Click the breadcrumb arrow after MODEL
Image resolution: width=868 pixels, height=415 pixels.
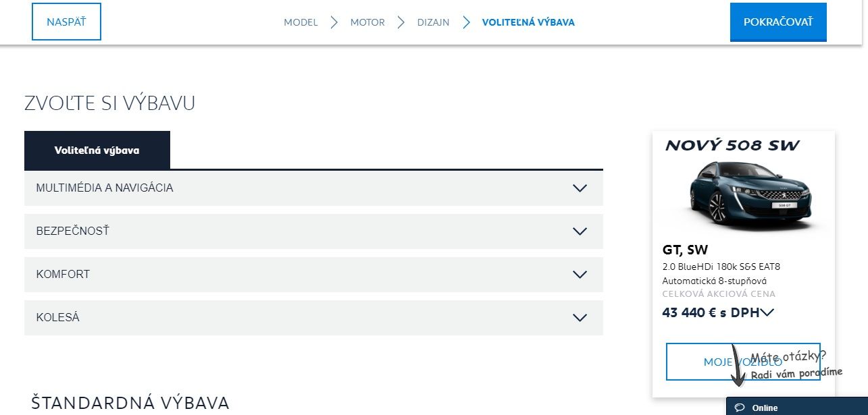pyautogui.click(x=334, y=22)
